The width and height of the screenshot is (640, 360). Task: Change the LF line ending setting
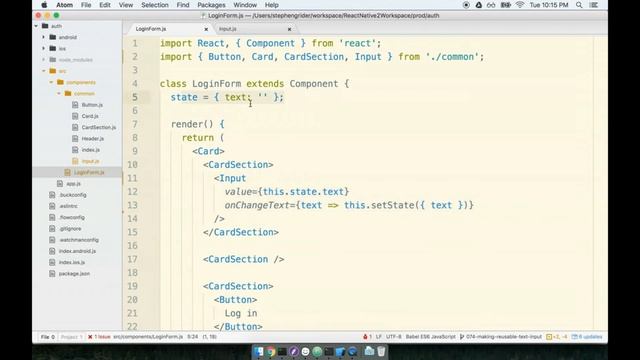pyautogui.click(x=378, y=337)
